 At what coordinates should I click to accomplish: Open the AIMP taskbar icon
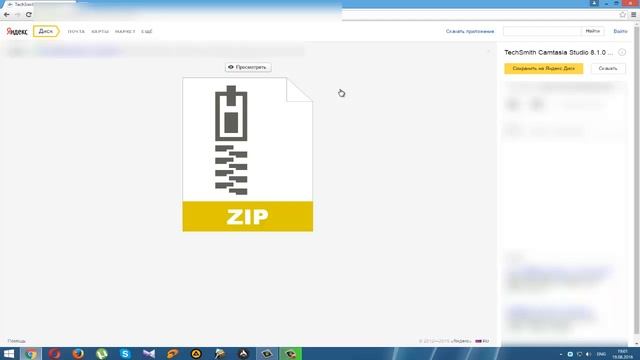196,353
